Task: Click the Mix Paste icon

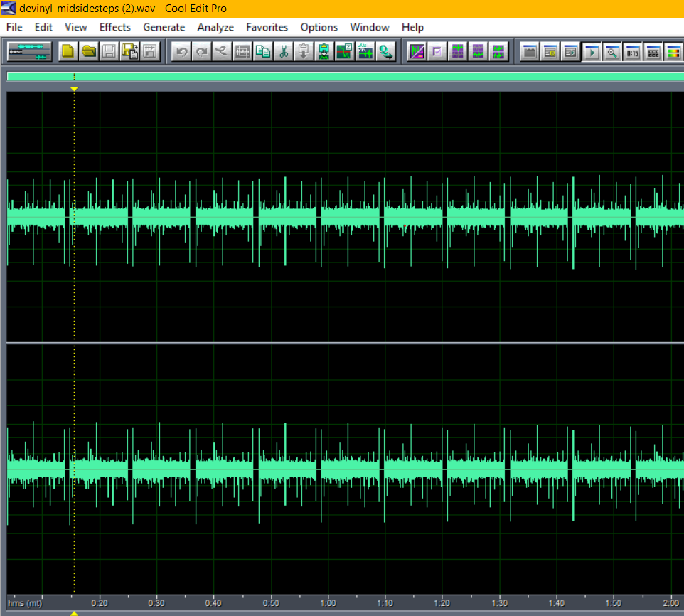Action: click(324, 51)
